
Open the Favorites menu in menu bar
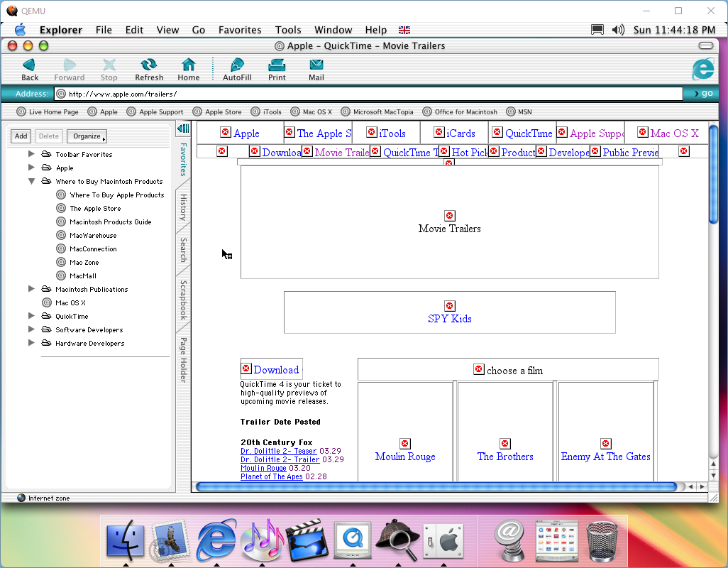[x=240, y=30]
